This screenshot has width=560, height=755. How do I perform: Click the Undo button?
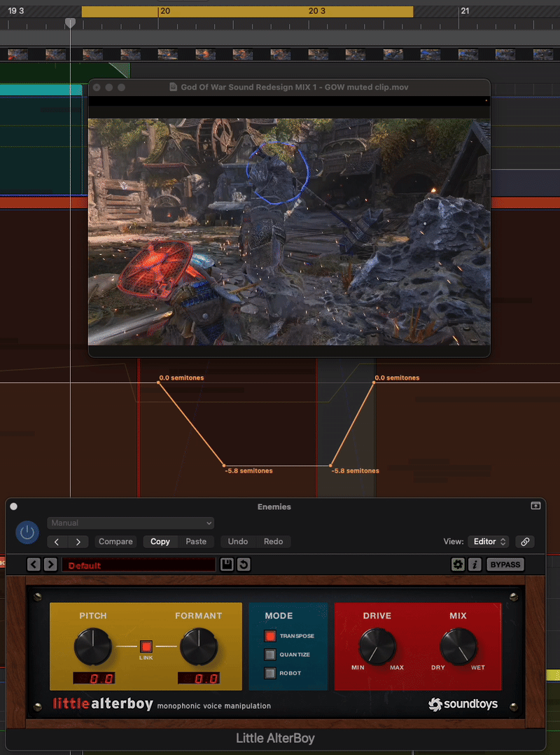pos(238,541)
